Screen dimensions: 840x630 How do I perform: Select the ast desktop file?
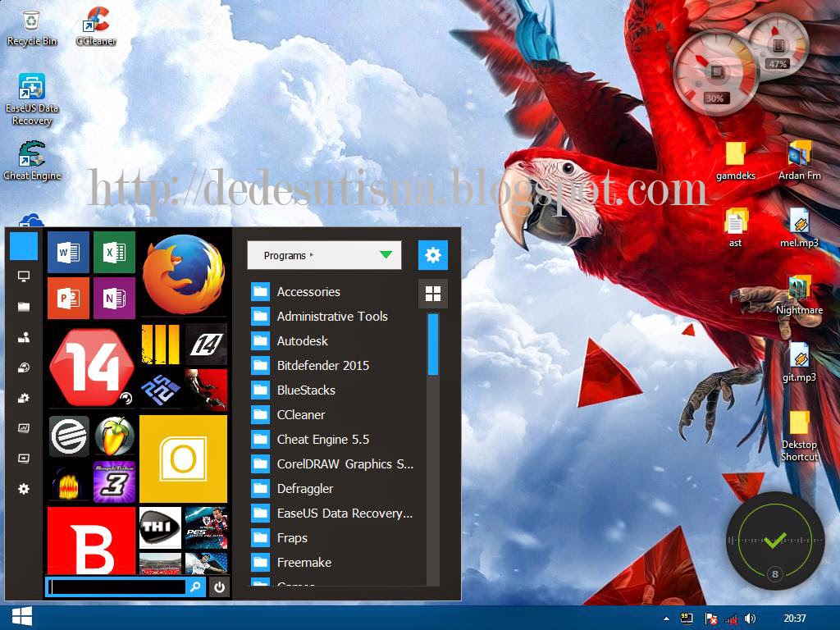[735, 228]
